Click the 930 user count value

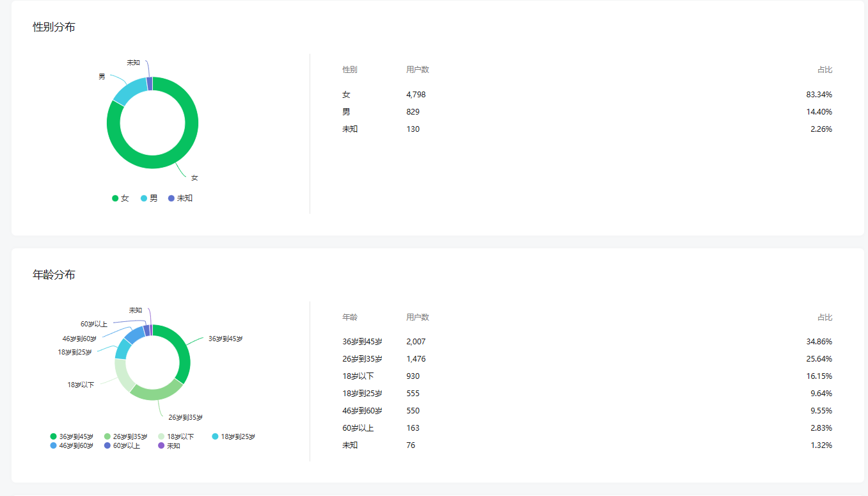413,376
